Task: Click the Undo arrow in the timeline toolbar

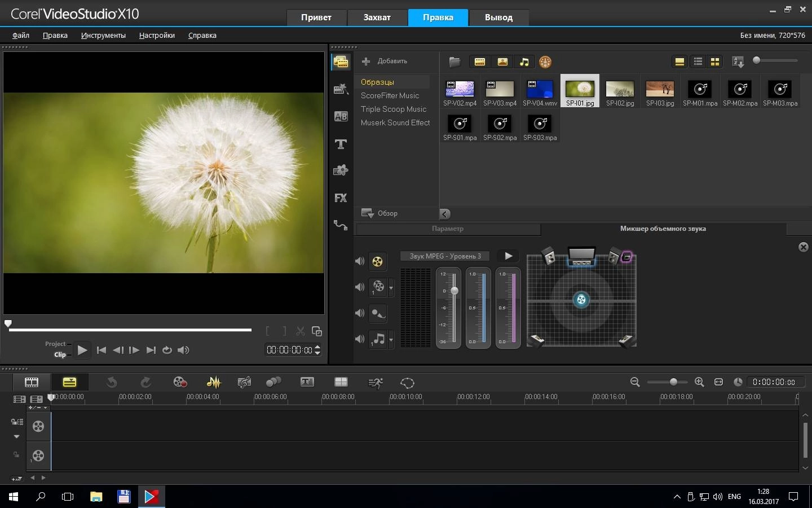Action: coord(111,382)
